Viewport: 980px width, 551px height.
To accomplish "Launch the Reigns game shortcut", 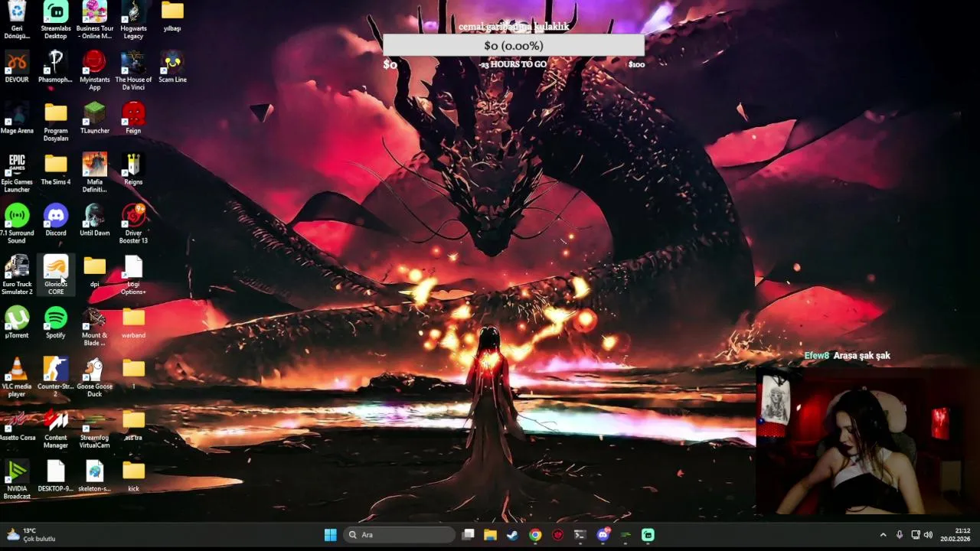I will coord(133,169).
